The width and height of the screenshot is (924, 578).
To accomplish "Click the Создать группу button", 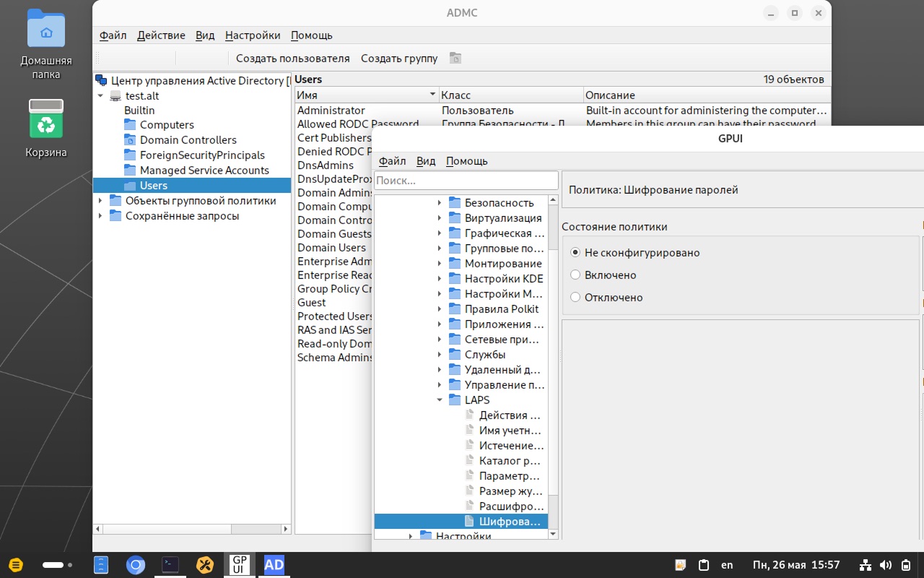I will (399, 59).
